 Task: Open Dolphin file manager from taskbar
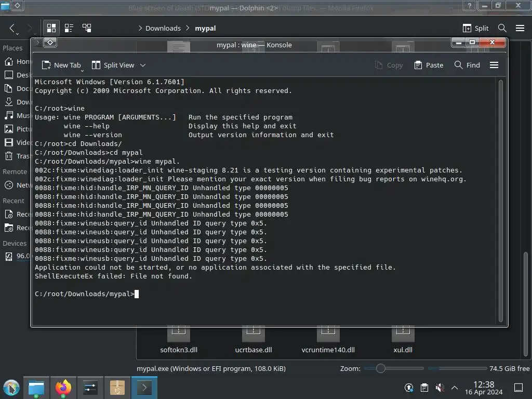click(36, 388)
